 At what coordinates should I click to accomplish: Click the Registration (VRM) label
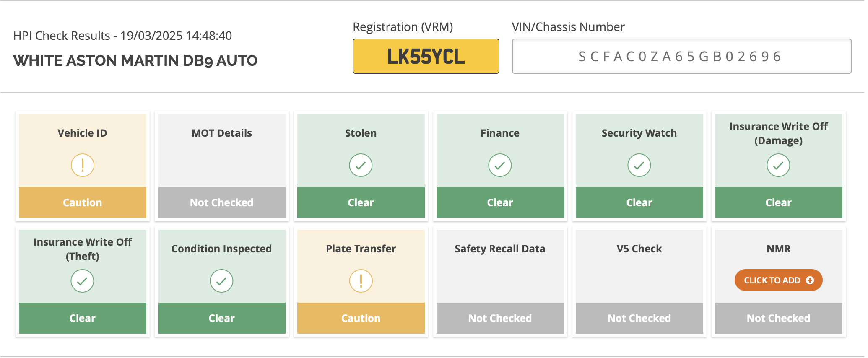[x=403, y=27]
